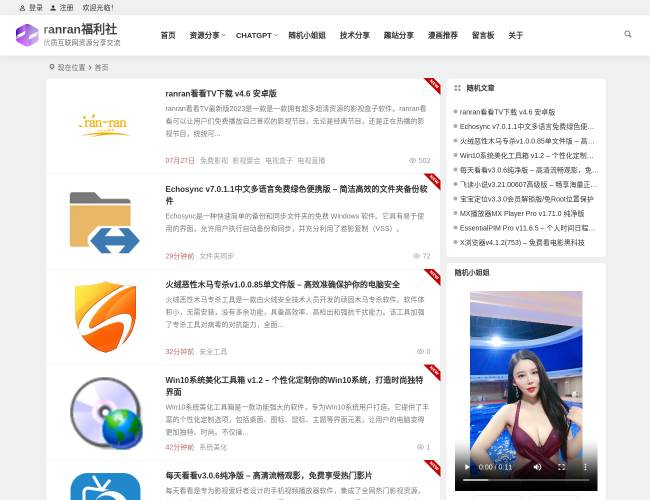650x500 pixels.
Task: Click the 电视盒子 tag
Action: point(279,160)
